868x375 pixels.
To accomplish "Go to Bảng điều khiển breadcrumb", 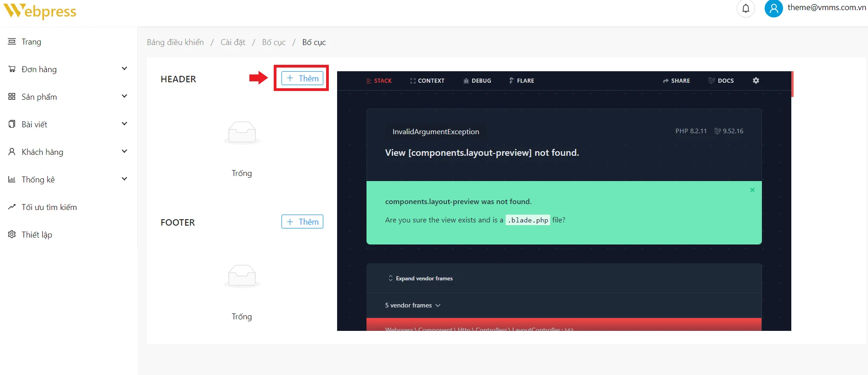I will 175,42.
